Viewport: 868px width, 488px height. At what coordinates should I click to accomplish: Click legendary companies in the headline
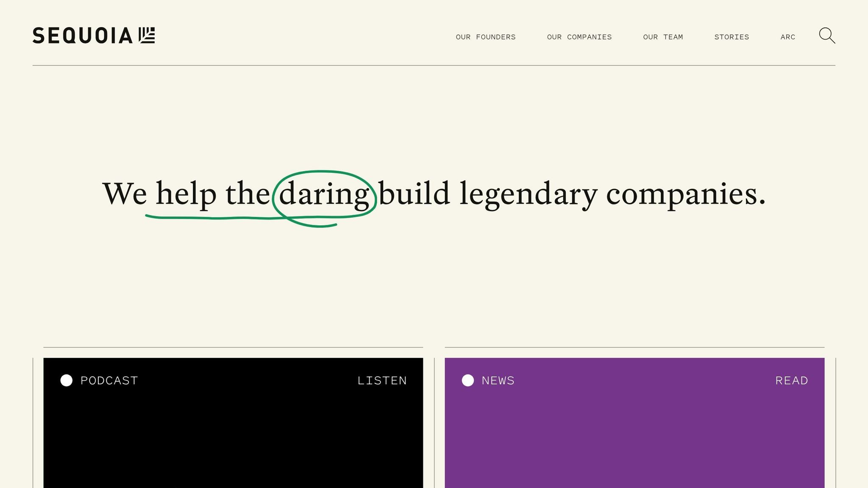point(612,195)
